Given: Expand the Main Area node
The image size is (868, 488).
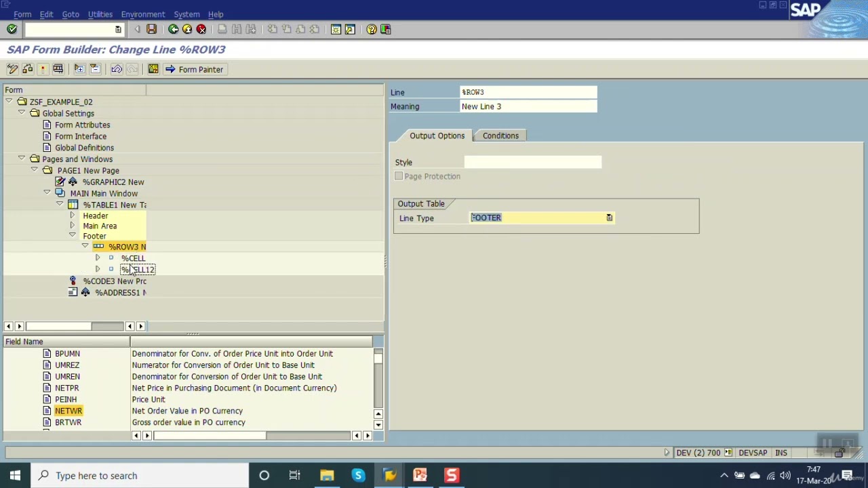Looking at the screenshot, I should [72, 225].
